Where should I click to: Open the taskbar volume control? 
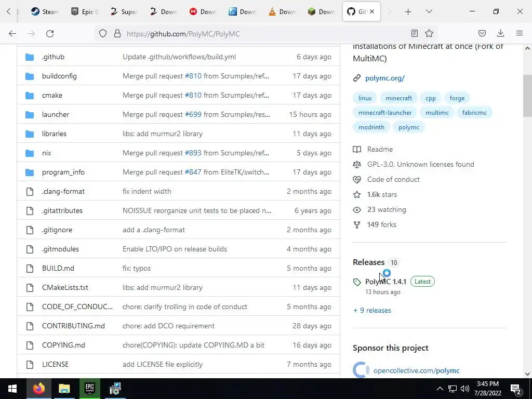pyautogui.click(x=465, y=389)
